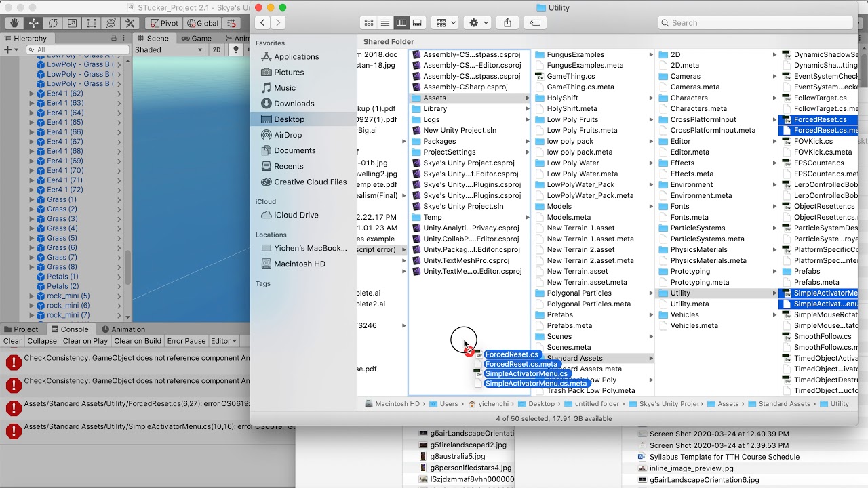The width and height of the screenshot is (868, 488).
Task: Select the Move tool in Unity toolbar
Action: pos(33,23)
